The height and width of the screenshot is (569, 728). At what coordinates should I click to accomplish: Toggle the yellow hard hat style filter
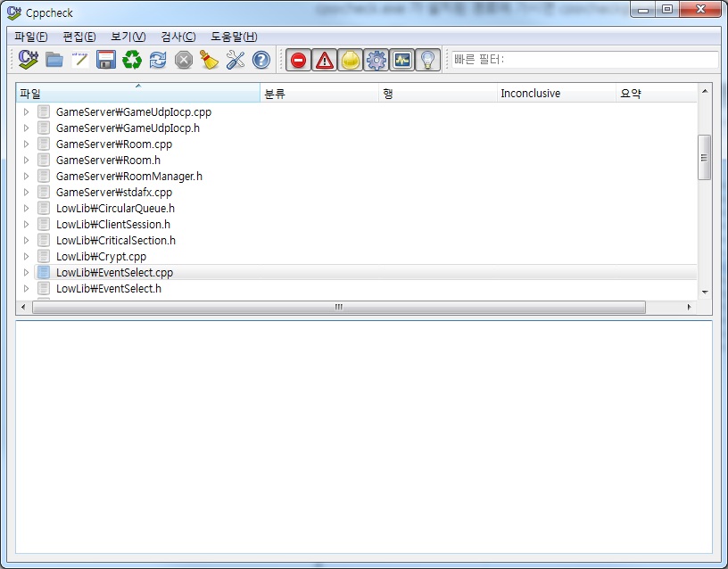(x=351, y=60)
